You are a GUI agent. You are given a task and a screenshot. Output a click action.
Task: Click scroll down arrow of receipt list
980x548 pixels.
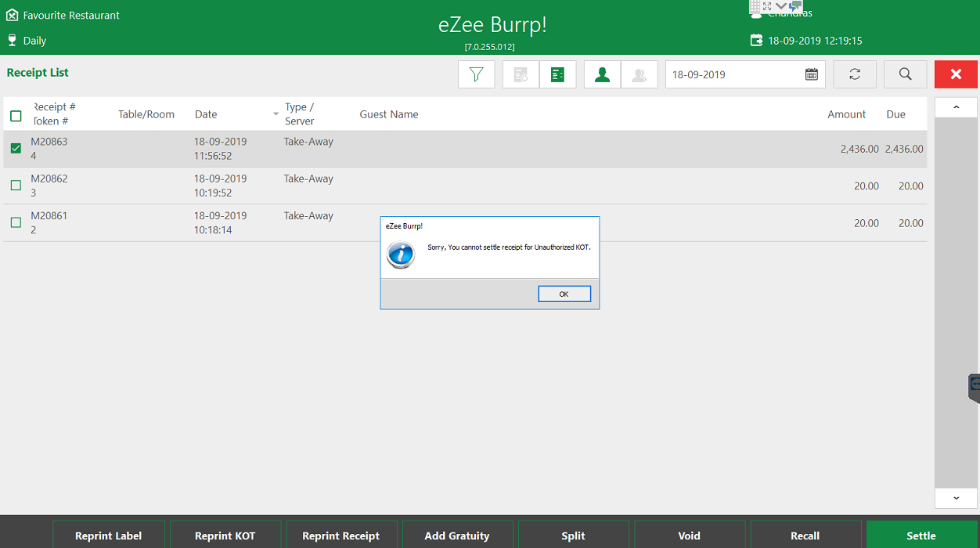(x=956, y=498)
